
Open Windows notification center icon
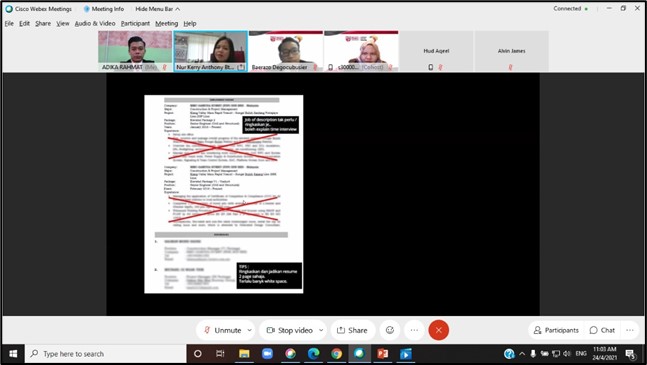630,354
